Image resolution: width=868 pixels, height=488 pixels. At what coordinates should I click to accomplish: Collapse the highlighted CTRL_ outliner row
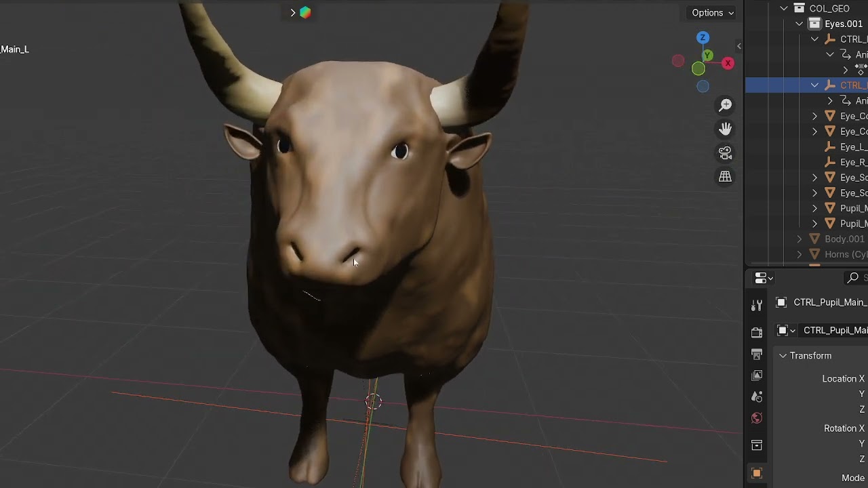coord(815,85)
